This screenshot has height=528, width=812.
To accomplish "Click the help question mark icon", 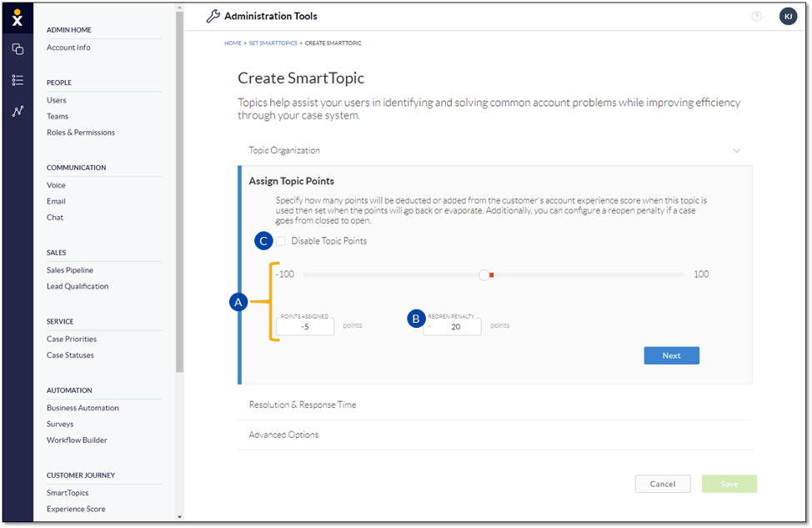I will tap(757, 16).
